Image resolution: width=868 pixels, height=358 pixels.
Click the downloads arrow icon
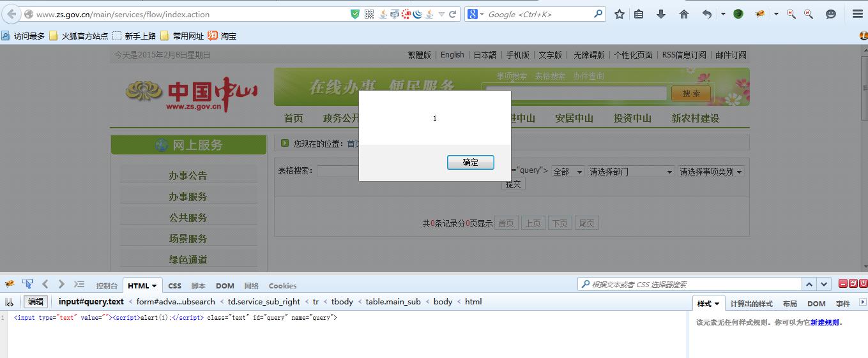661,14
